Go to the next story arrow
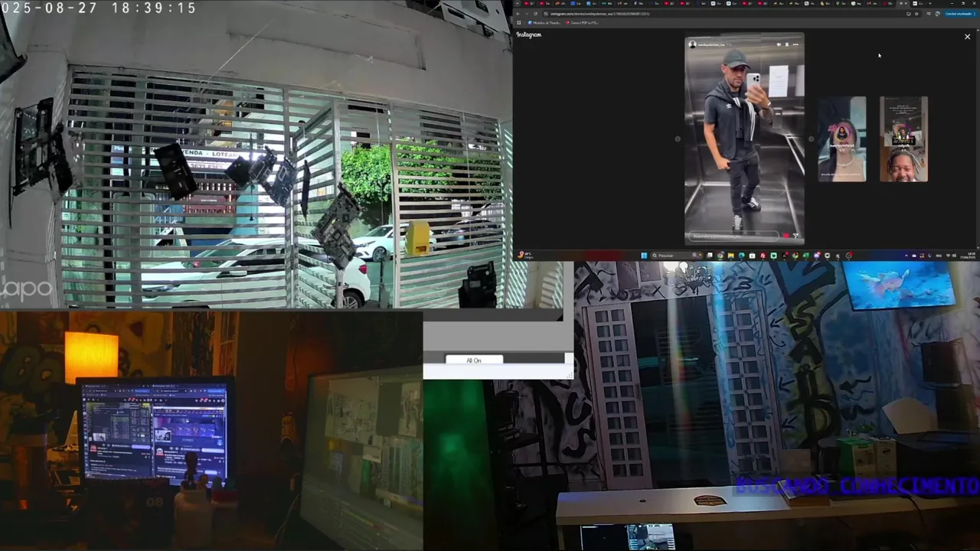Screen dimensions: 980x551 (x=811, y=139)
